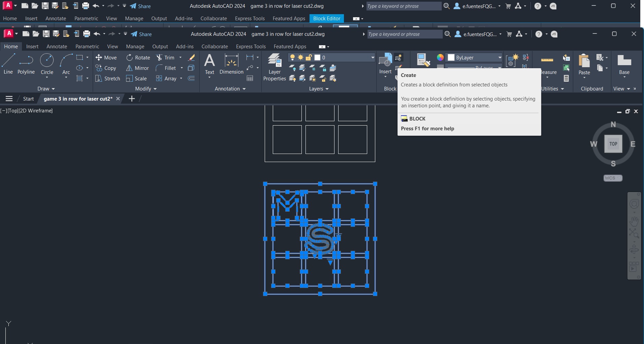Click the TOP face of the ViewCube
This screenshot has height=344, width=644.
[613, 144]
